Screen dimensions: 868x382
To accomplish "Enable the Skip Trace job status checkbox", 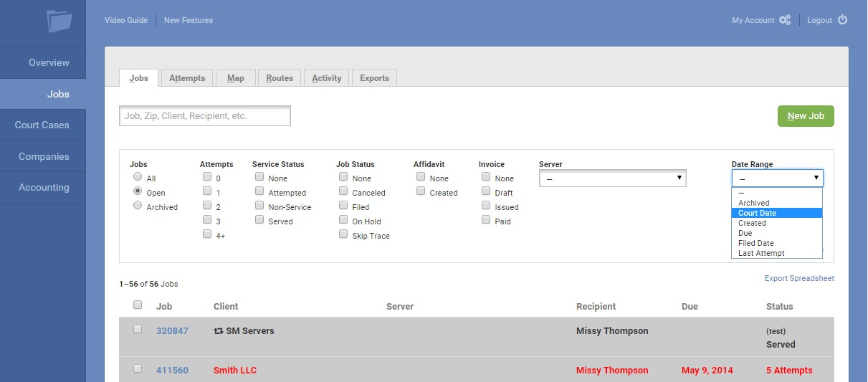I will (343, 234).
